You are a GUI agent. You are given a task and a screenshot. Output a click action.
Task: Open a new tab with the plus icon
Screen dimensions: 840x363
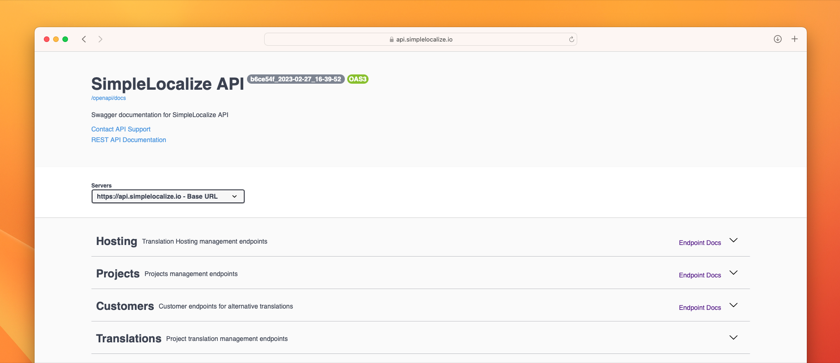tap(794, 39)
